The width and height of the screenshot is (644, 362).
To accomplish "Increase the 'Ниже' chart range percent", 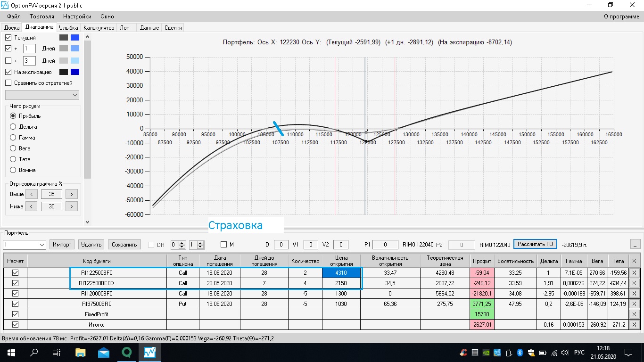I will [72, 206].
